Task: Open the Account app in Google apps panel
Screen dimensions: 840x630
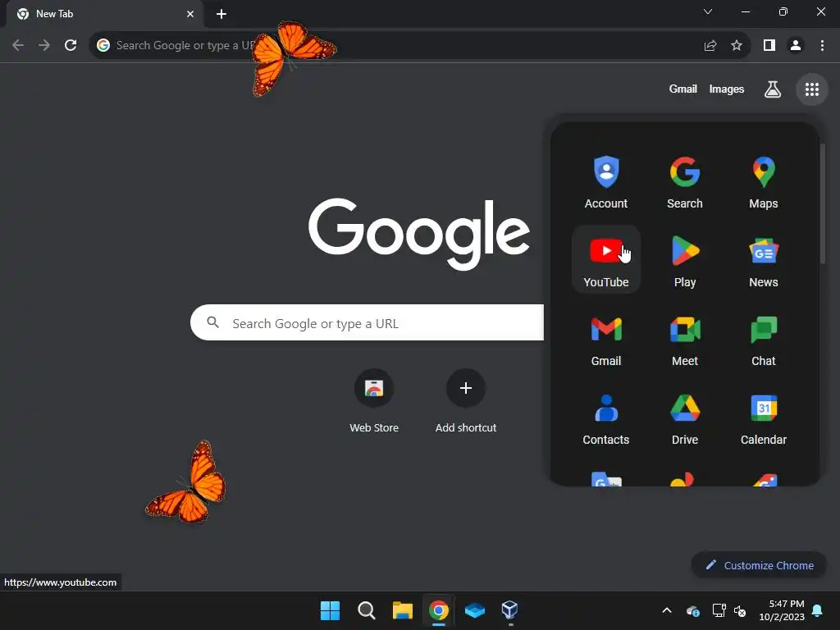Action: click(x=606, y=181)
